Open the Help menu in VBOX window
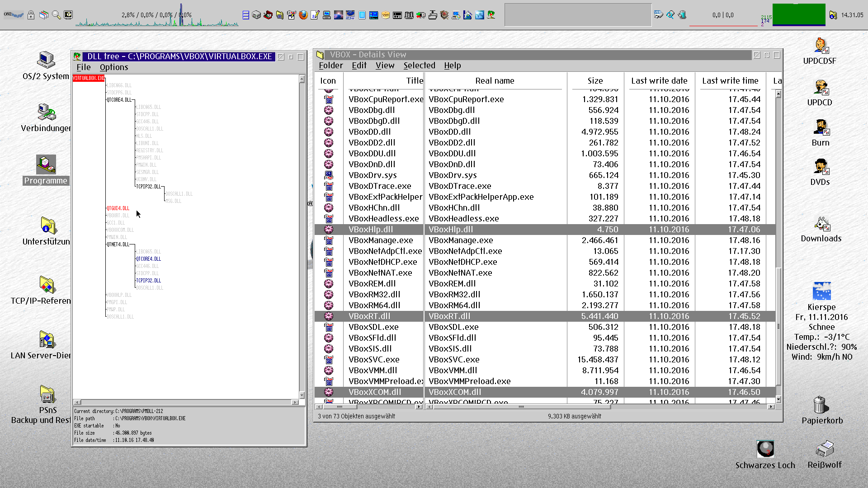This screenshot has height=488, width=868. [x=452, y=65]
